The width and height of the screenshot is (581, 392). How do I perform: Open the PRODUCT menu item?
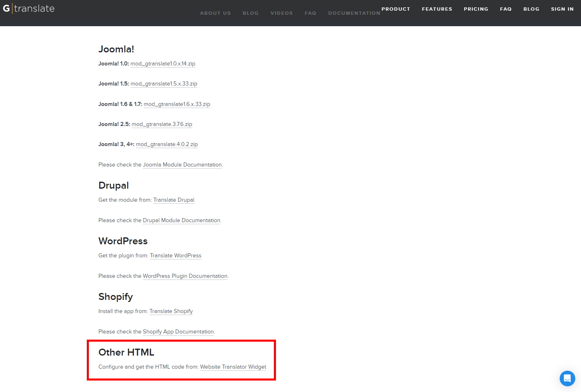396,9
